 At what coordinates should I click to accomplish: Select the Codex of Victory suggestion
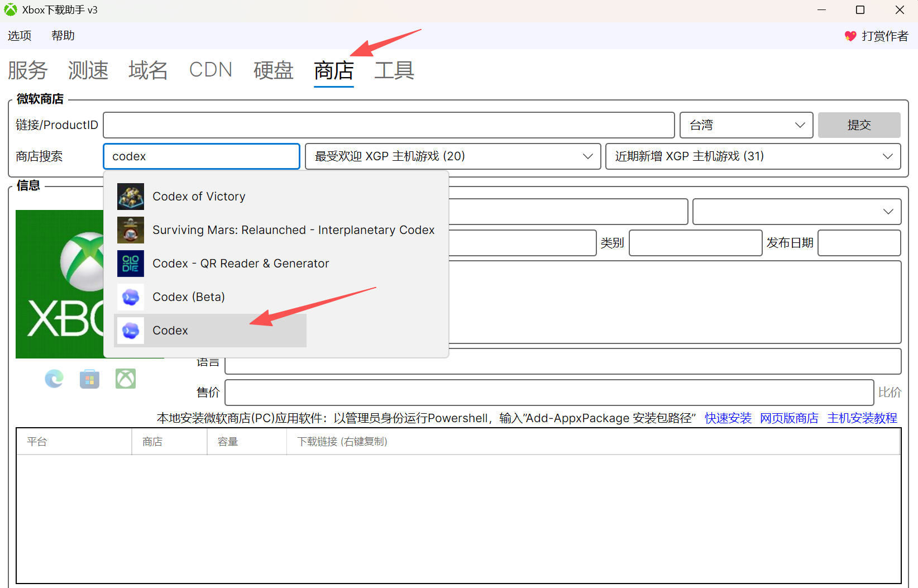[x=199, y=197]
